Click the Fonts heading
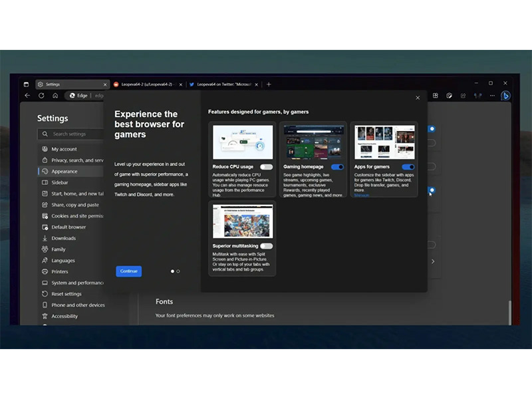Image resolution: width=532 pixels, height=399 pixels. [164, 302]
